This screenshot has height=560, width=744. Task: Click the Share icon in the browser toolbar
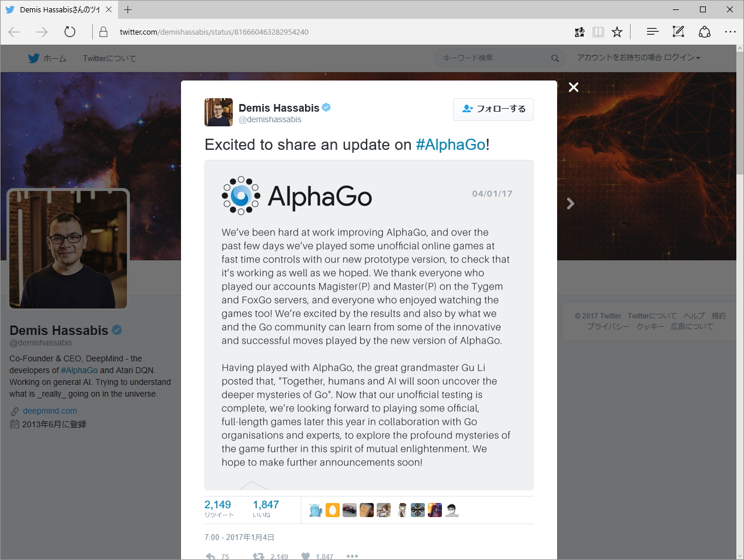(x=705, y=32)
